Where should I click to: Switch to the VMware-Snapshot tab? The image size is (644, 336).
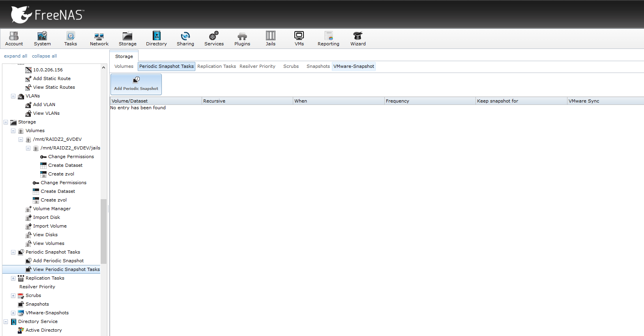(x=354, y=66)
